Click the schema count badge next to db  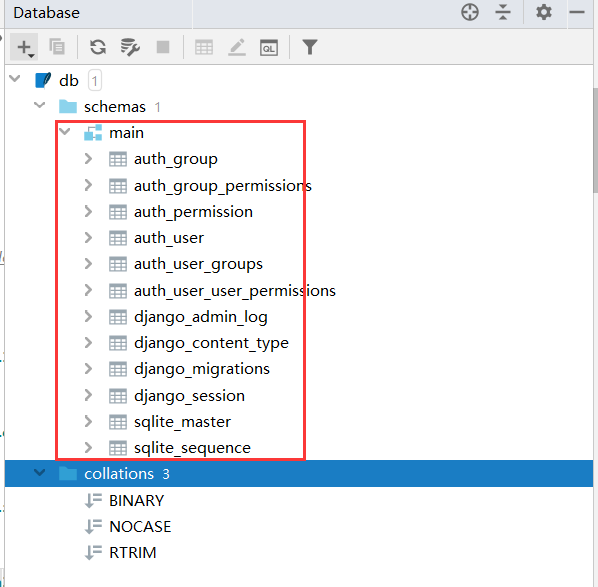pos(95,80)
